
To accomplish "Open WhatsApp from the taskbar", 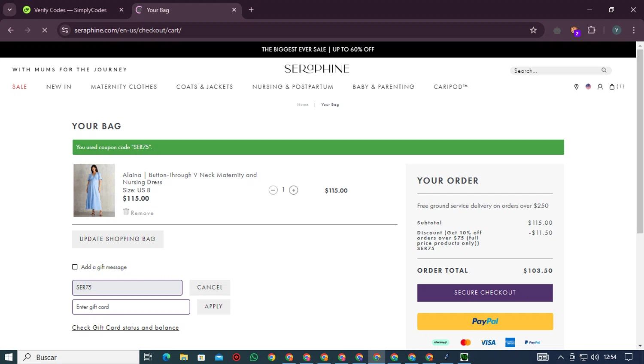I will (254, 357).
